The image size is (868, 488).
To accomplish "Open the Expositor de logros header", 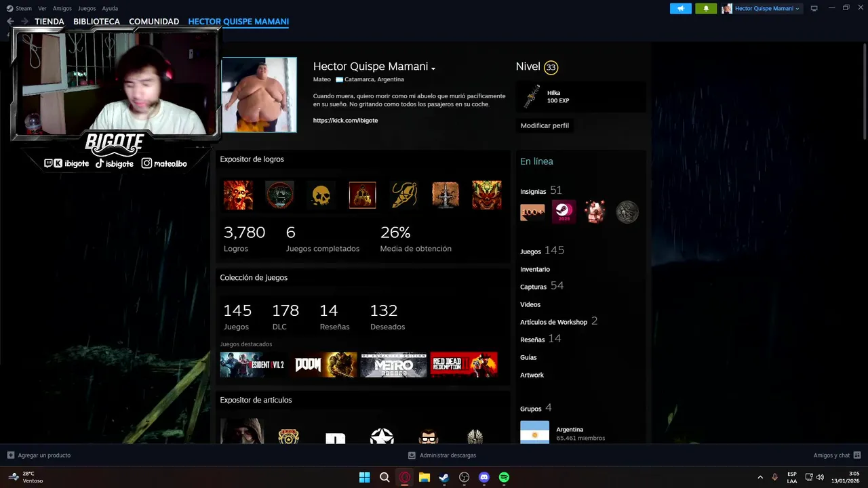I will 252,159.
